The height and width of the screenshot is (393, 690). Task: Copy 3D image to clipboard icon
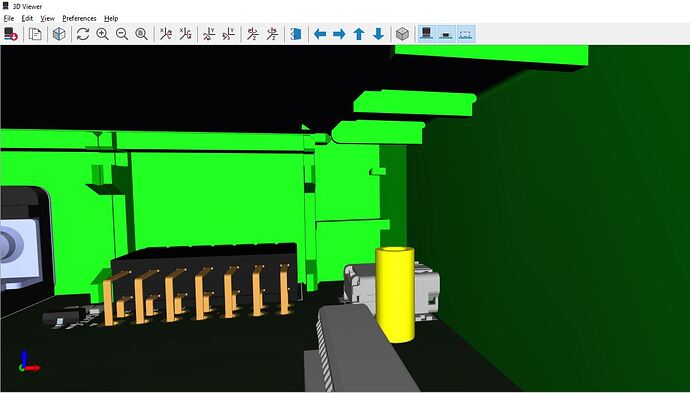(x=35, y=34)
